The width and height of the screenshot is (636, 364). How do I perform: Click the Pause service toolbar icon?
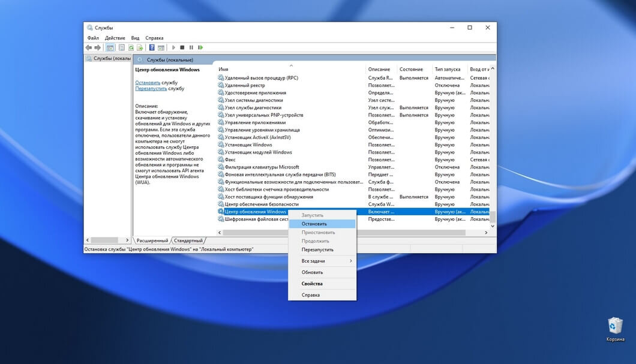(x=191, y=47)
